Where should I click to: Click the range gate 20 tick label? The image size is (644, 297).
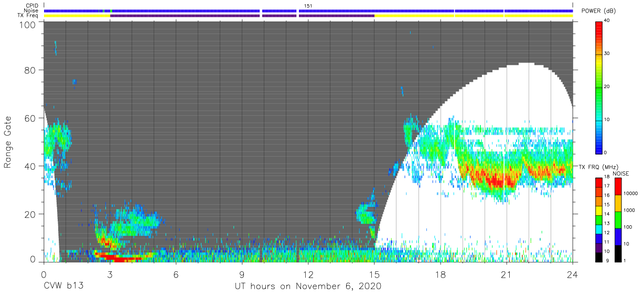[x=30, y=214]
